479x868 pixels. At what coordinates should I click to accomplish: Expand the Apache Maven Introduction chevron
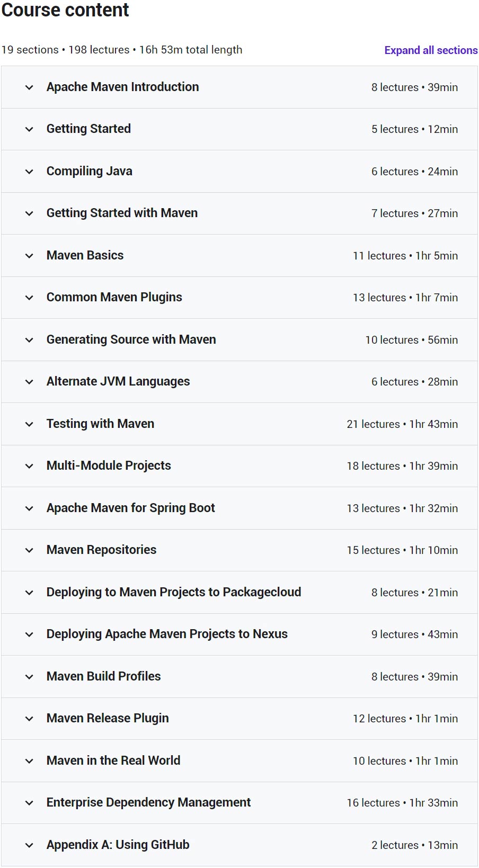pos(29,87)
